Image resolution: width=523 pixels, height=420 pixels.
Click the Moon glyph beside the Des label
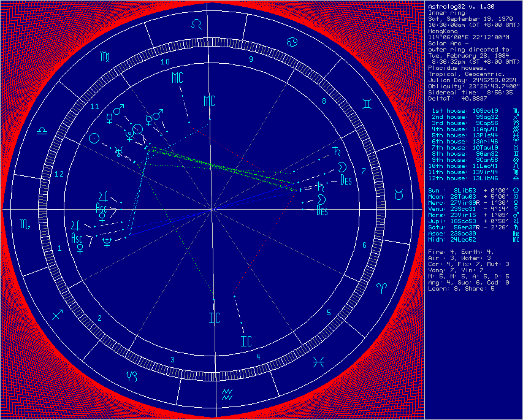[x=342, y=167]
